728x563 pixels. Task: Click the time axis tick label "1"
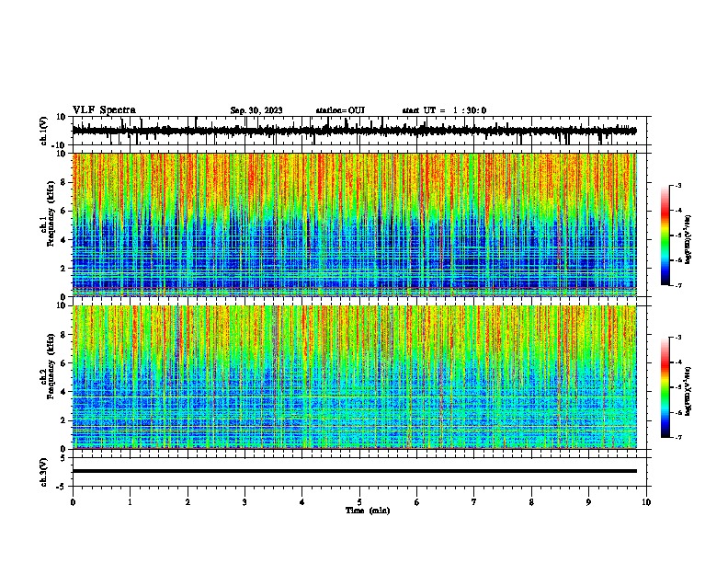coord(130,502)
